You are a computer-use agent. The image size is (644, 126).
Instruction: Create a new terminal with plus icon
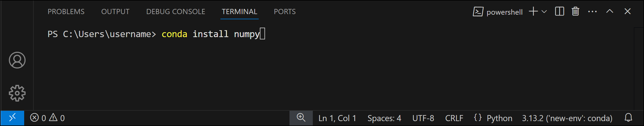(533, 12)
